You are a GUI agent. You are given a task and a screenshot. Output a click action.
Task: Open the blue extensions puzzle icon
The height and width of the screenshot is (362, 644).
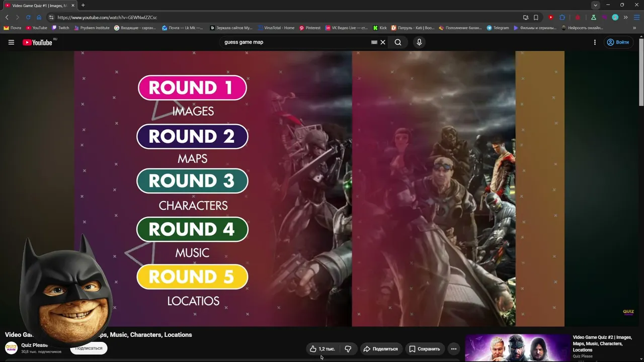pyautogui.click(x=562, y=17)
